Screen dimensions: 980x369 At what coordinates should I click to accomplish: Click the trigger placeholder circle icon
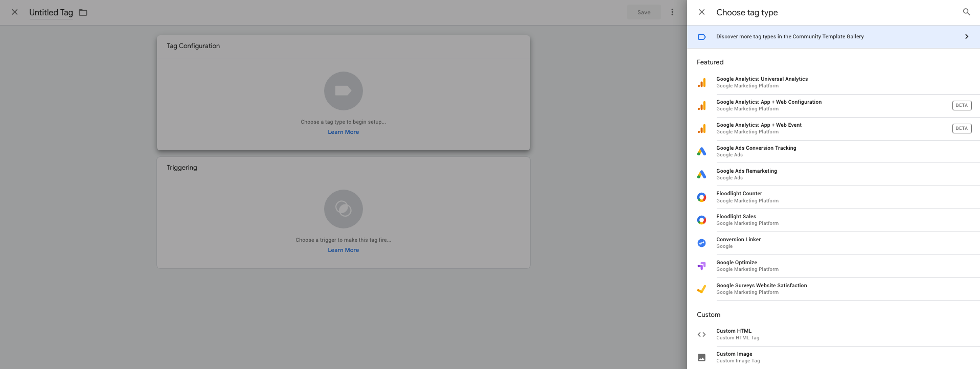pyautogui.click(x=344, y=209)
